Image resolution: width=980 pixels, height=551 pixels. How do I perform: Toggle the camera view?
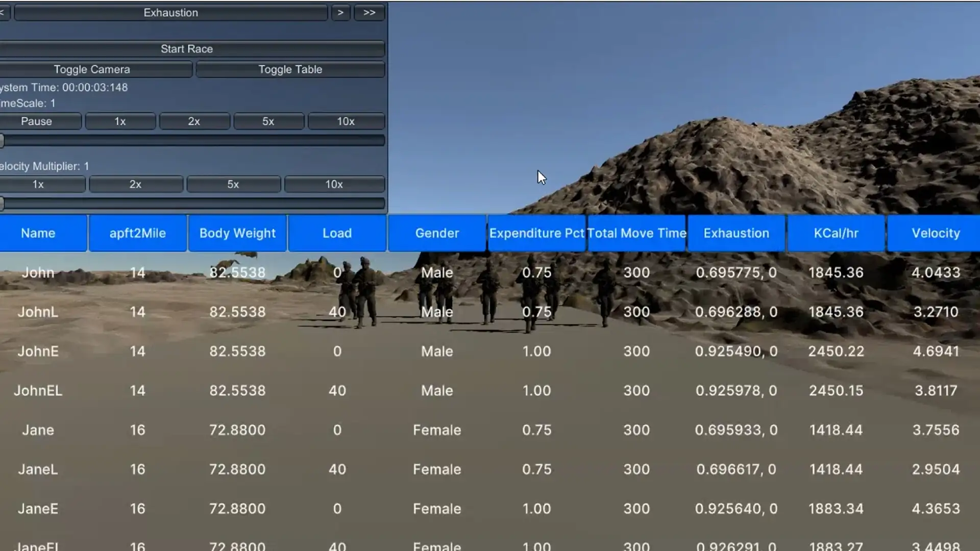pyautogui.click(x=92, y=69)
